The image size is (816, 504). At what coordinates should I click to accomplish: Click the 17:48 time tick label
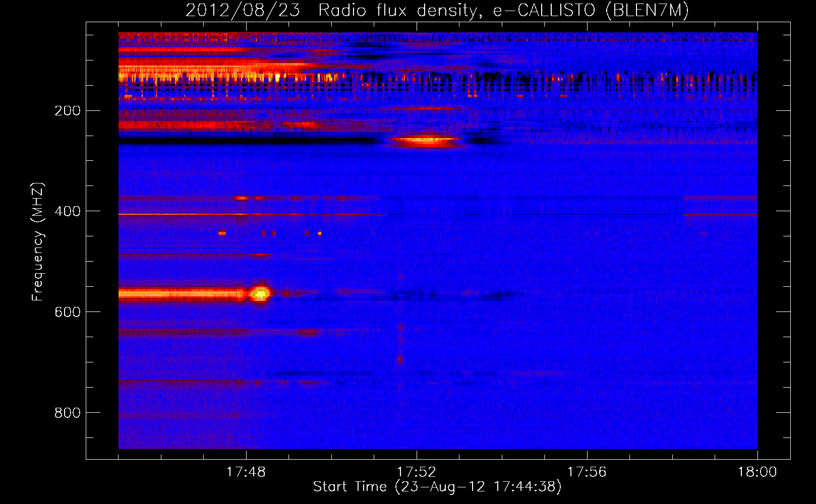[x=246, y=472]
